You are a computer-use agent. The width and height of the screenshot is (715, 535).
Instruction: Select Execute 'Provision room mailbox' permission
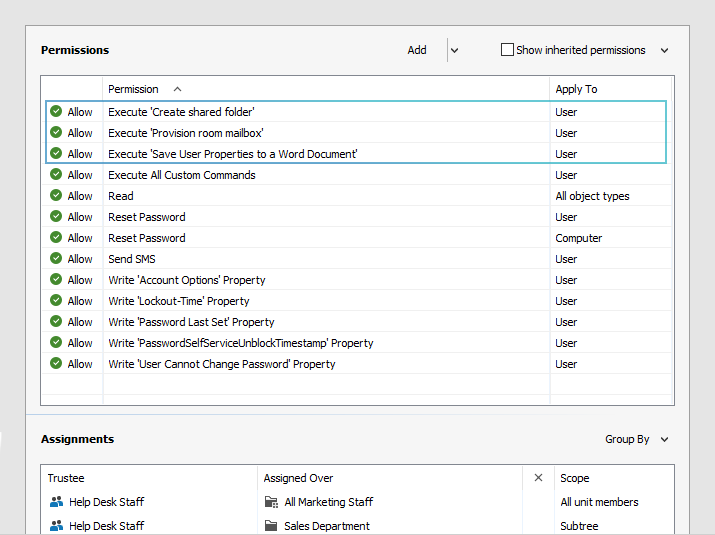pos(186,133)
